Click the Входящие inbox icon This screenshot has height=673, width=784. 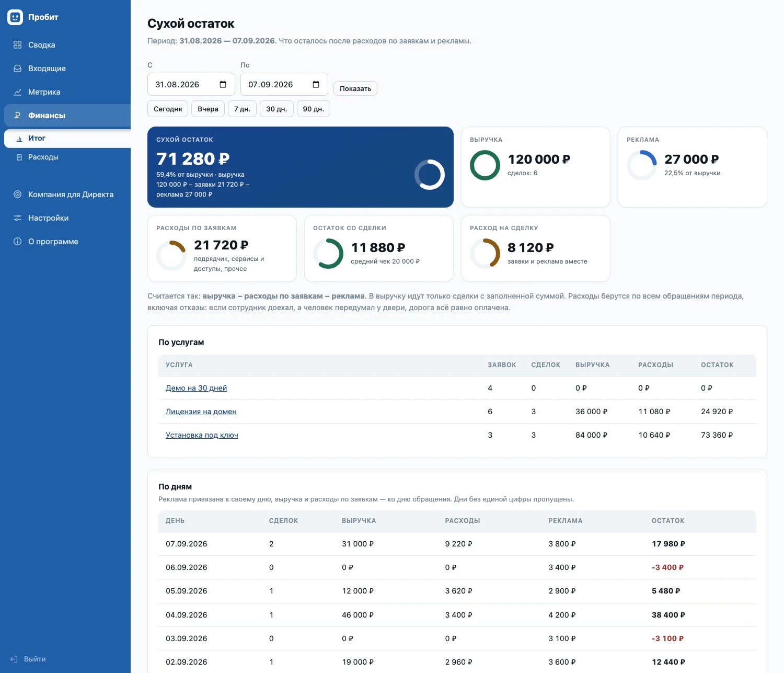pos(17,69)
